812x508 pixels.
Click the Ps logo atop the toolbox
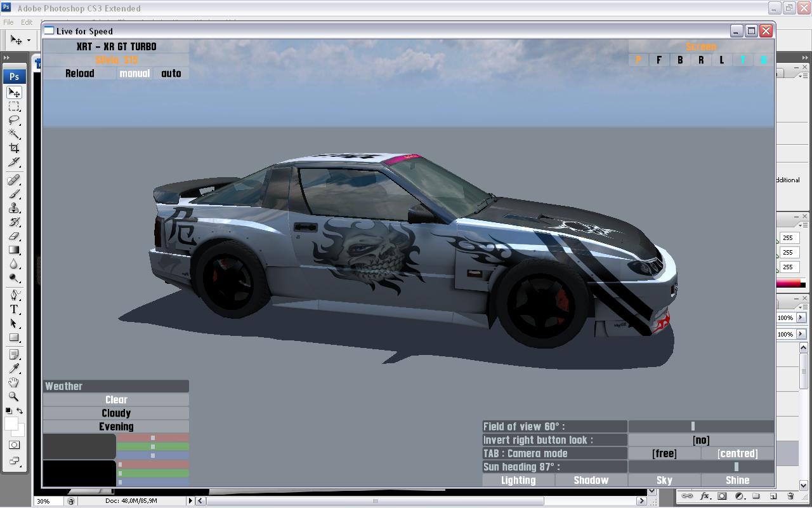(x=14, y=76)
